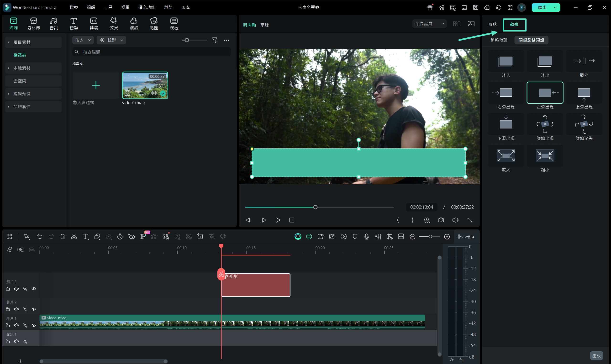Open the 轉場 transitions panel
Viewport: 611px width, 364px height.
[x=94, y=24]
